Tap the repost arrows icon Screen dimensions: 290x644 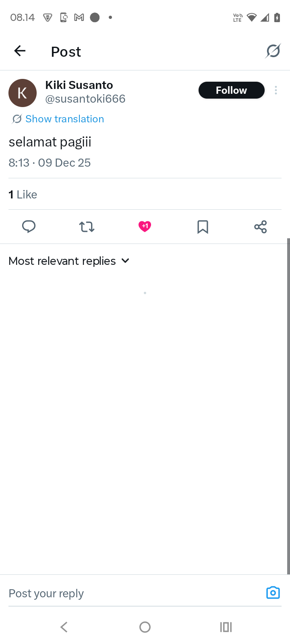pyautogui.click(x=87, y=227)
